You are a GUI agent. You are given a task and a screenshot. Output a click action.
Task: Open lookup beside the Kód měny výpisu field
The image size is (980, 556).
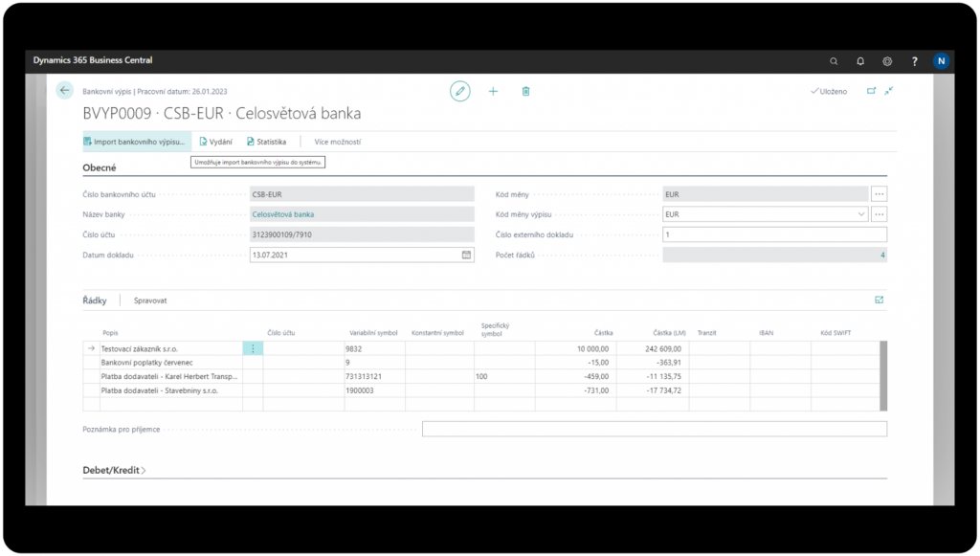879,214
